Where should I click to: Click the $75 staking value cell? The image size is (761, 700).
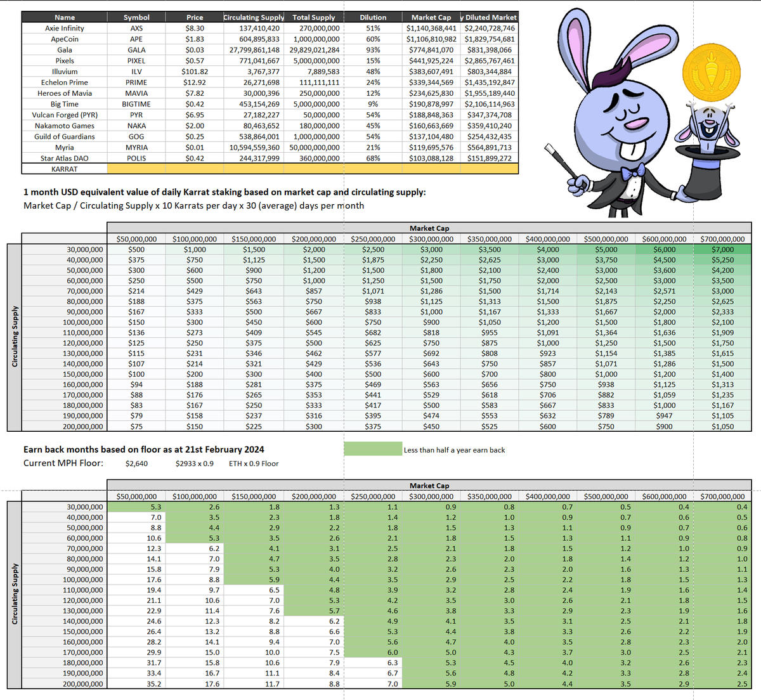point(136,426)
